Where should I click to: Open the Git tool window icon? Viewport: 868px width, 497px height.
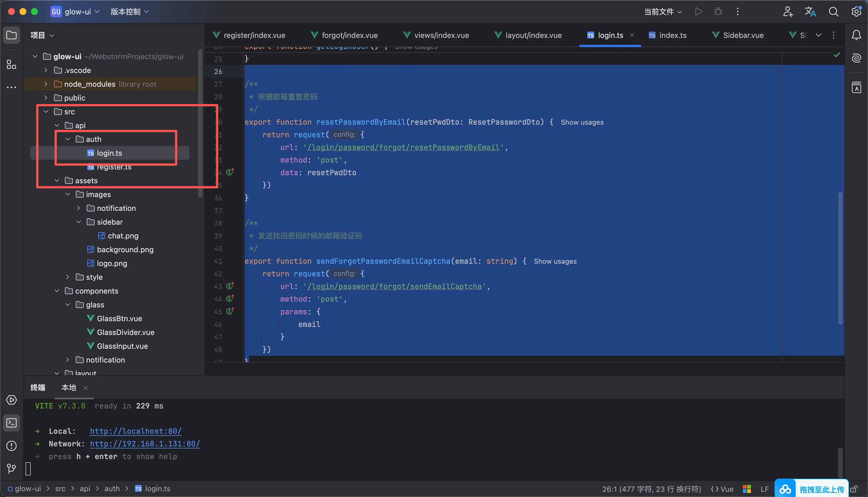point(11,469)
